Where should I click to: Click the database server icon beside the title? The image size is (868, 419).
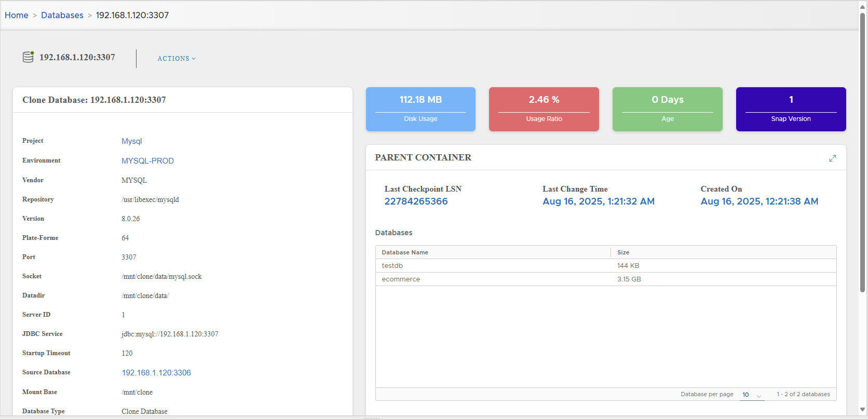point(28,57)
